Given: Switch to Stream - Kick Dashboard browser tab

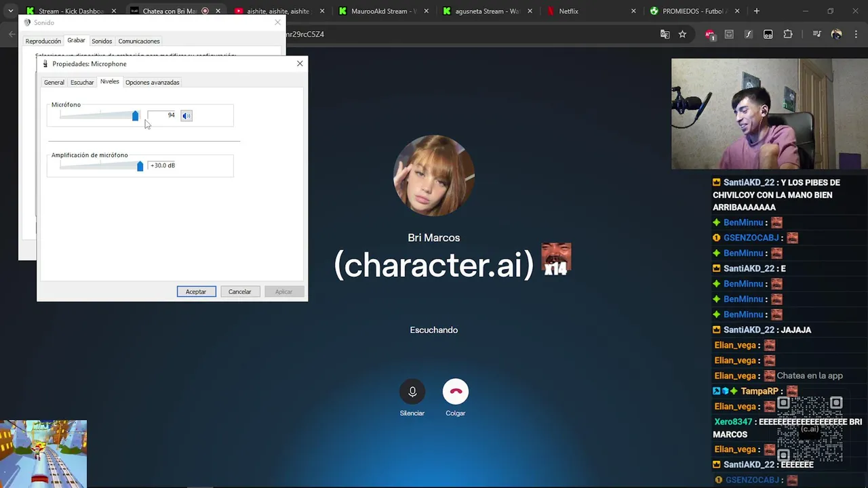Looking at the screenshot, I should [71, 11].
